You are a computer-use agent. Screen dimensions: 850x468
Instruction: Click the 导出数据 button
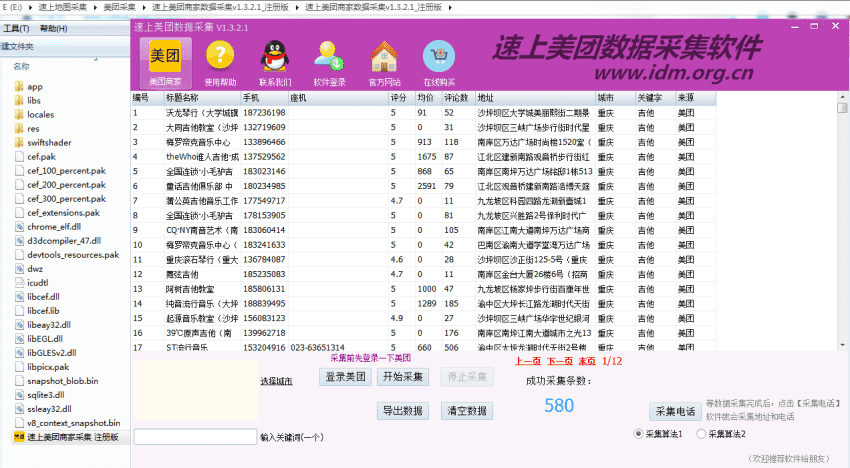pyautogui.click(x=403, y=411)
